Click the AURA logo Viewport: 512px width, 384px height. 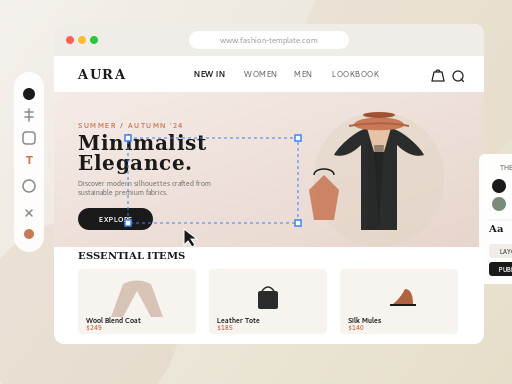102,74
